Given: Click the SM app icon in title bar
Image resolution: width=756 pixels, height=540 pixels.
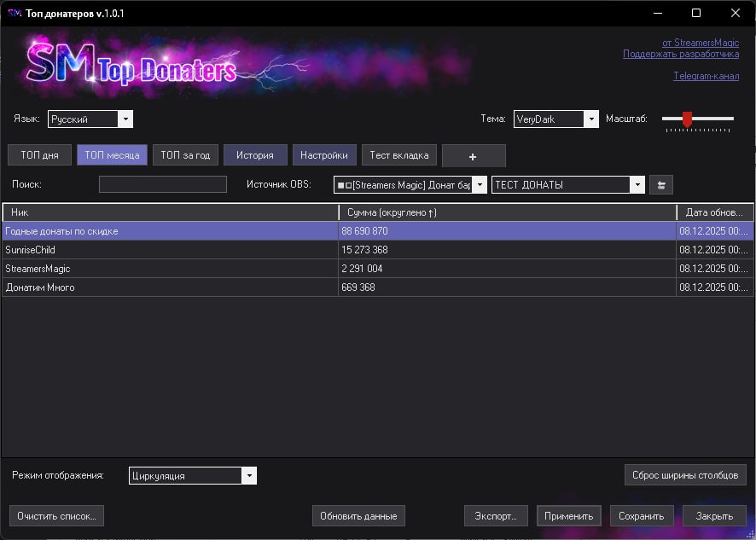Looking at the screenshot, I should click(14, 14).
